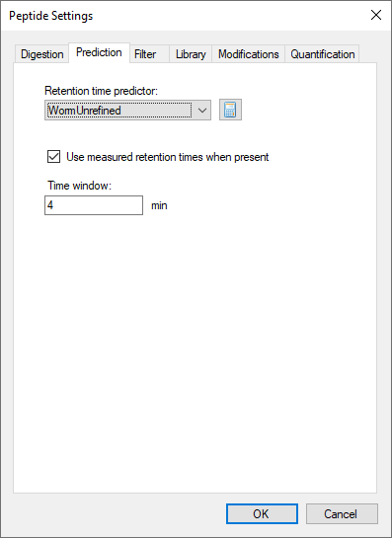Expand the retention time predictor dropdown arrow
This screenshot has height=538, width=392.
tap(202, 111)
